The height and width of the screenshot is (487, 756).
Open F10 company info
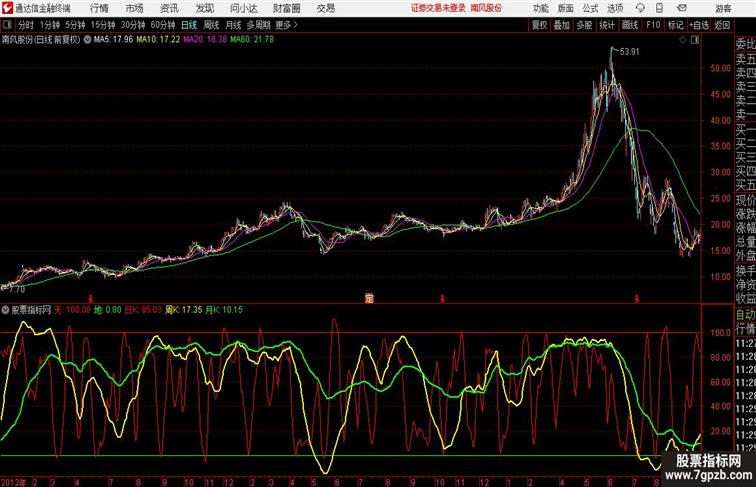[x=653, y=25]
